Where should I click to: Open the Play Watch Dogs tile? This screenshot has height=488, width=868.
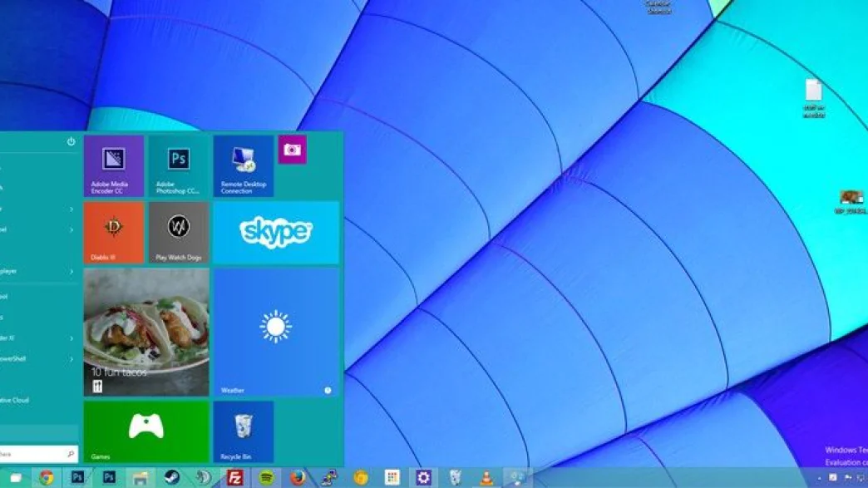(x=178, y=233)
